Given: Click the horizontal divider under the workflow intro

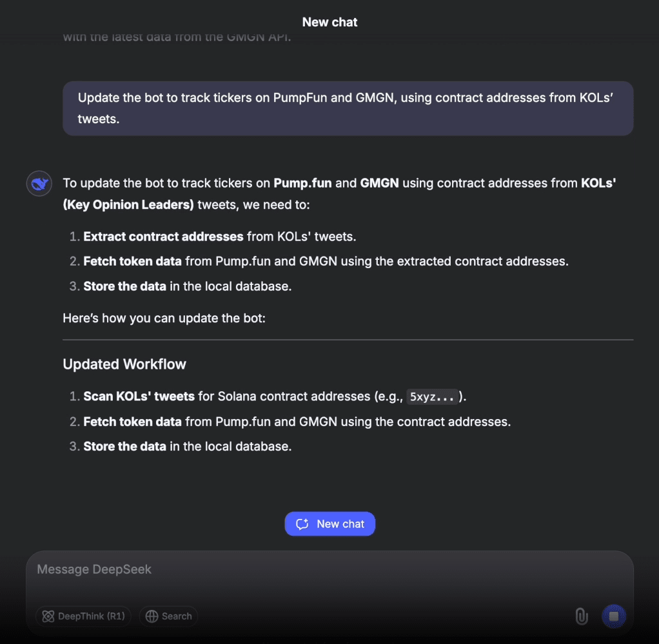Looking at the screenshot, I should click(x=348, y=340).
